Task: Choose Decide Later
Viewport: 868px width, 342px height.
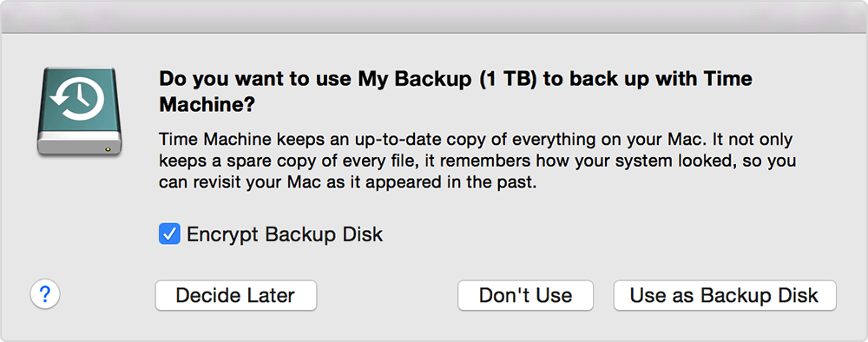Action: point(236,295)
